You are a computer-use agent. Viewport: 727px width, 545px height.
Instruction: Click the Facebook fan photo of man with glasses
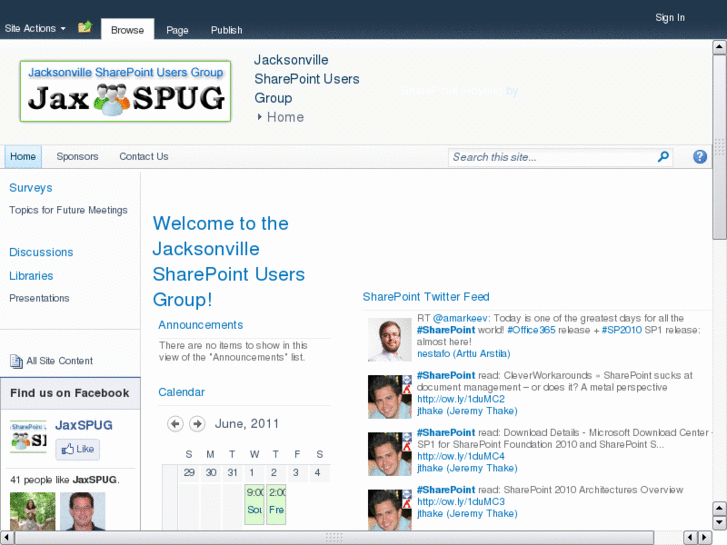coord(83,511)
